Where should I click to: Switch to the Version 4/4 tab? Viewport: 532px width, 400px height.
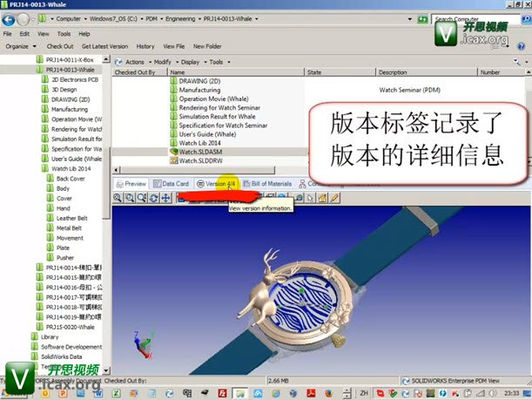click(x=216, y=184)
